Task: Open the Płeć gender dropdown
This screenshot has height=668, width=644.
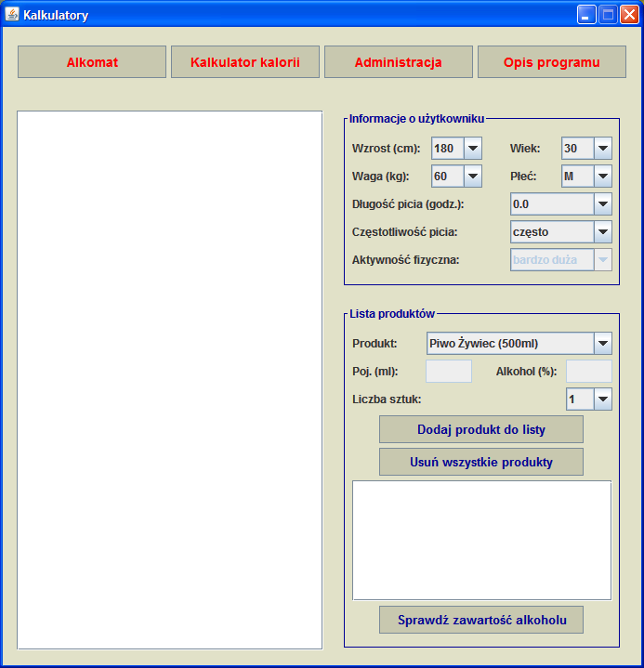Action: pos(603,176)
